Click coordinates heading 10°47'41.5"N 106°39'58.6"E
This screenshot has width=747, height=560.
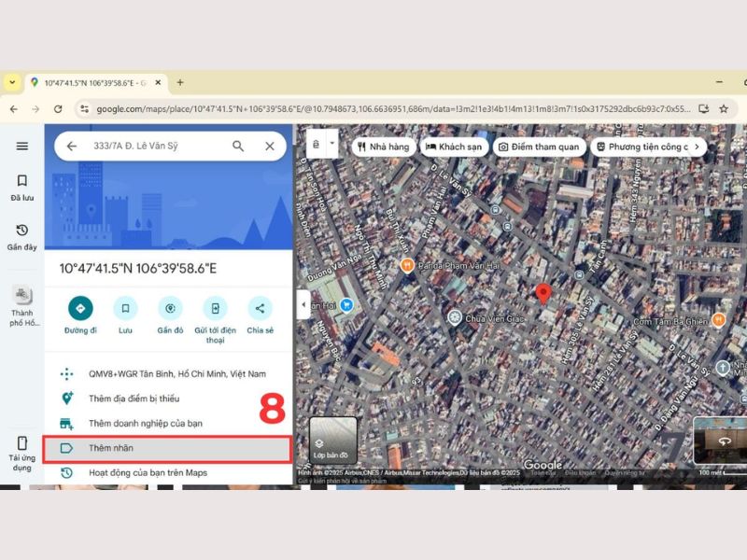[137, 269]
